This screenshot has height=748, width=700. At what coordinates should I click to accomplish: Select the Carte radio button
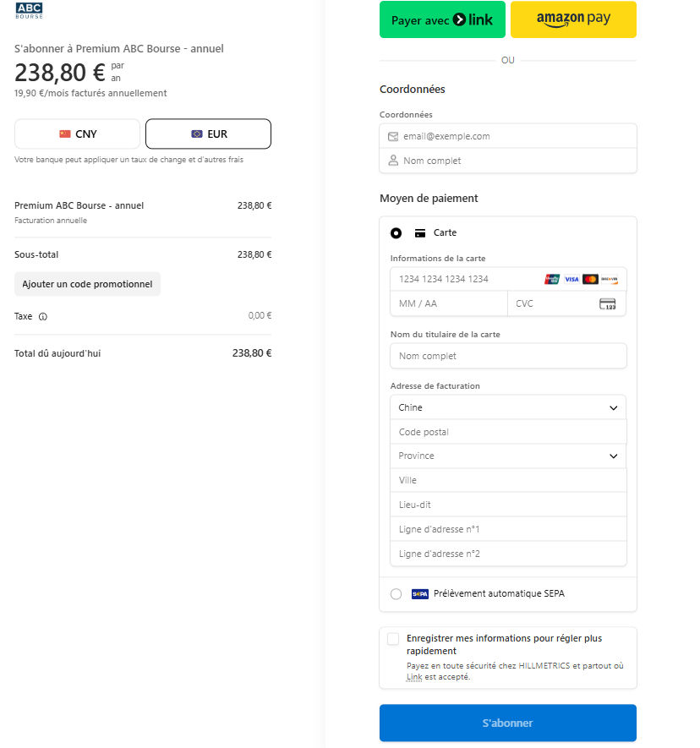tap(396, 232)
